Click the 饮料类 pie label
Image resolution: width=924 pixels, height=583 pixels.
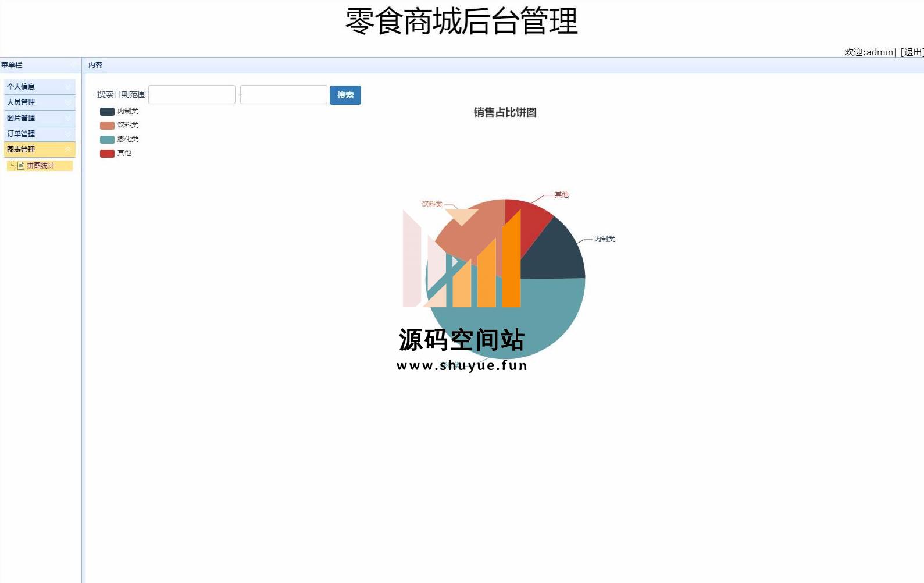pos(432,204)
